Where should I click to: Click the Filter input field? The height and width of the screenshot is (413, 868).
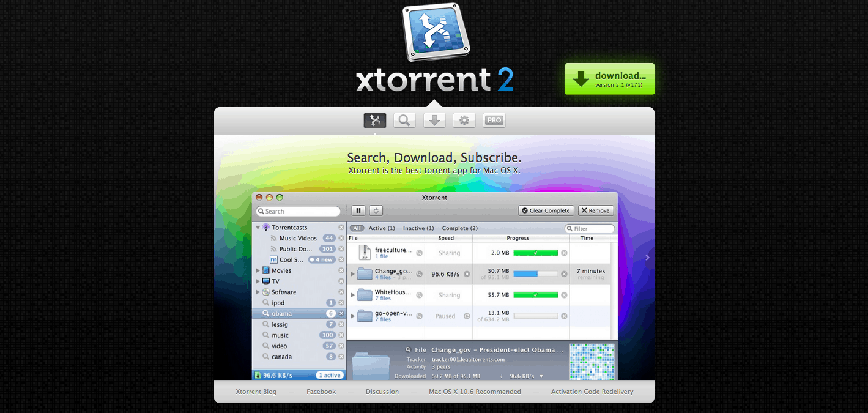[592, 229]
